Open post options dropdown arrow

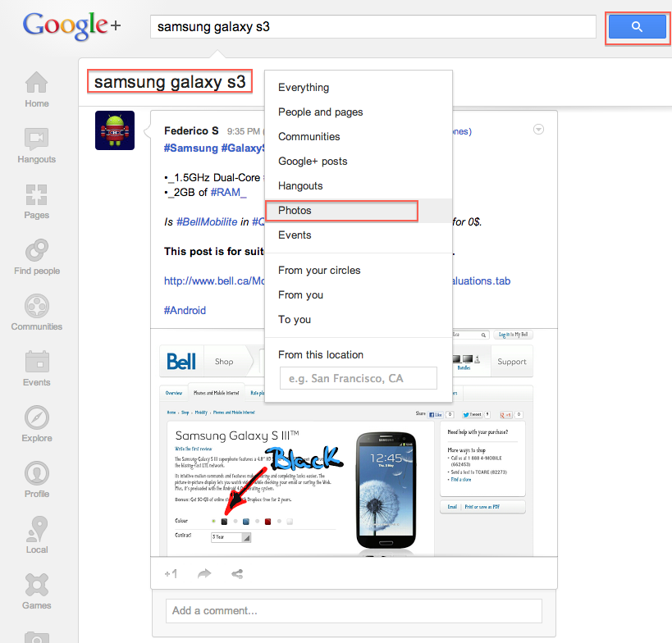(x=538, y=129)
